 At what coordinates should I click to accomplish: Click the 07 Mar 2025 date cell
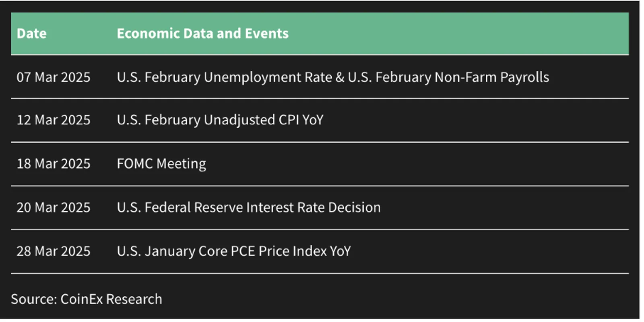tap(54, 77)
